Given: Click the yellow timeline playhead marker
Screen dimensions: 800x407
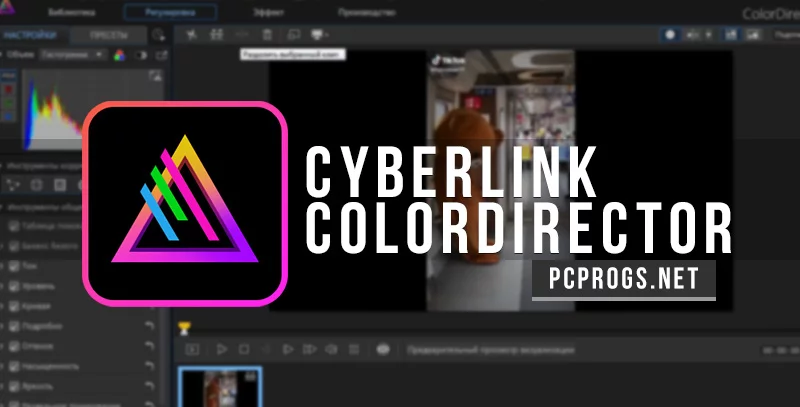Looking at the screenshot, I should click(185, 328).
